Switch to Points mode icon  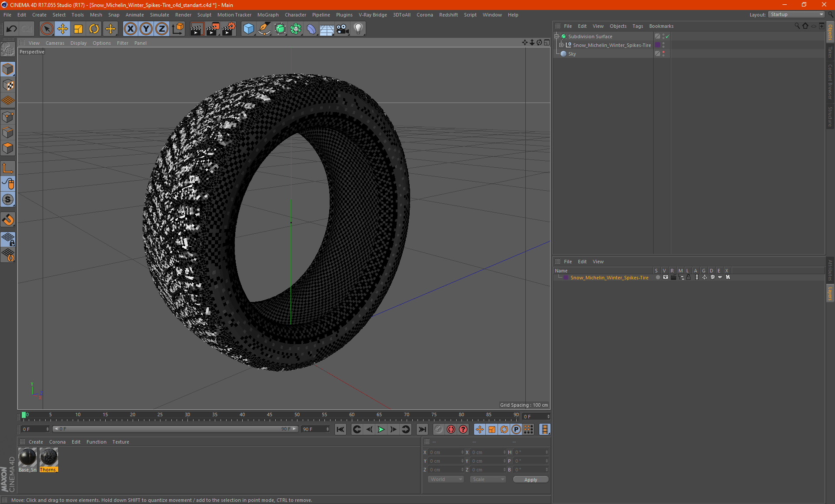pos(8,117)
